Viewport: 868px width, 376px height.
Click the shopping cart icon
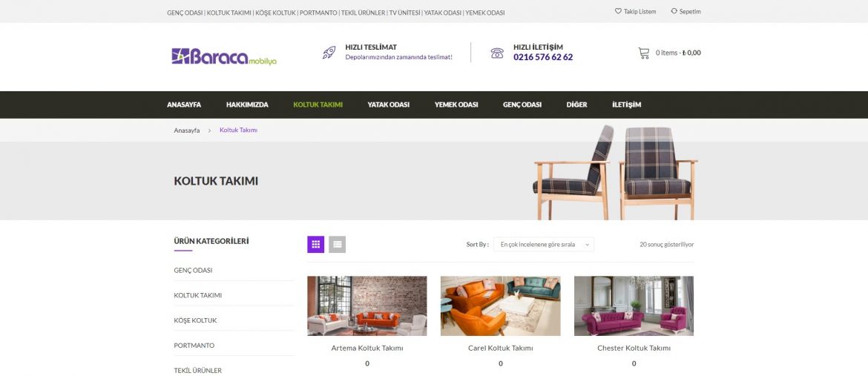coord(644,53)
